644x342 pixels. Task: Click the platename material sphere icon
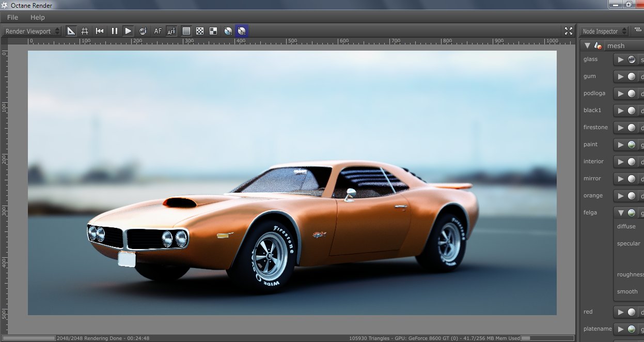(631, 329)
